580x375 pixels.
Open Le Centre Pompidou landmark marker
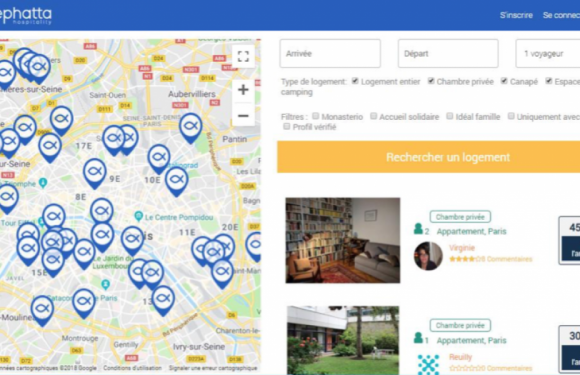[138, 216]
